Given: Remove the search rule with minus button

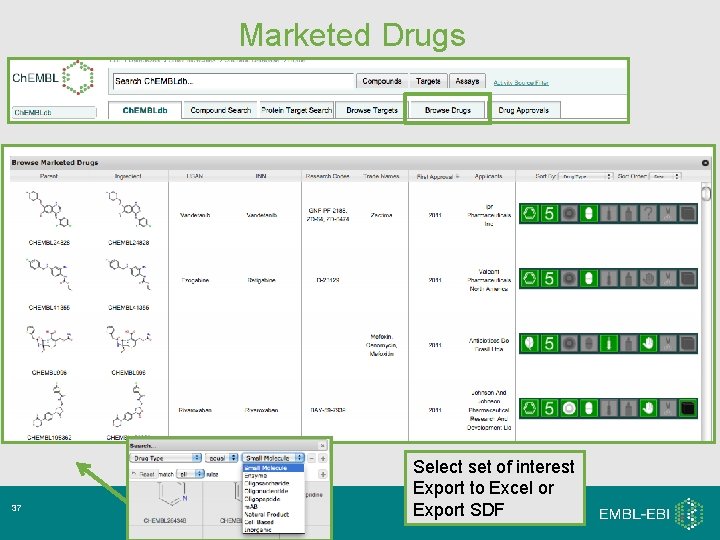Looking at the screenshot, I should pos(311,458).
